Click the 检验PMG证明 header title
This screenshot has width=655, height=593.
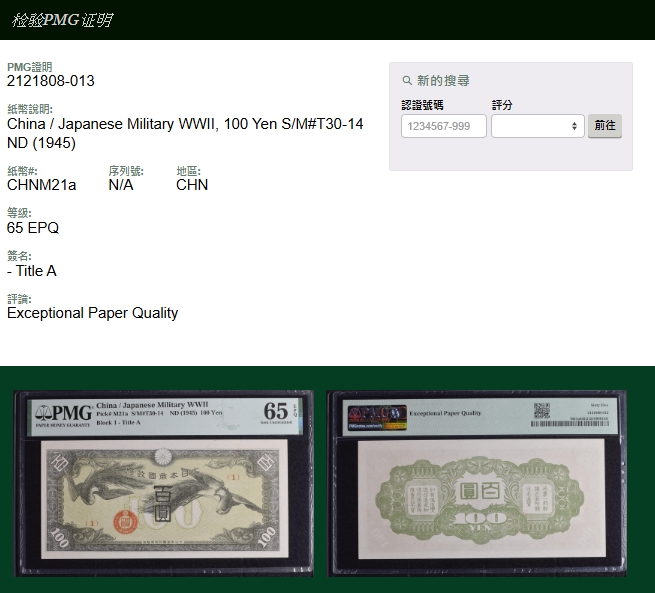[62, 20]
